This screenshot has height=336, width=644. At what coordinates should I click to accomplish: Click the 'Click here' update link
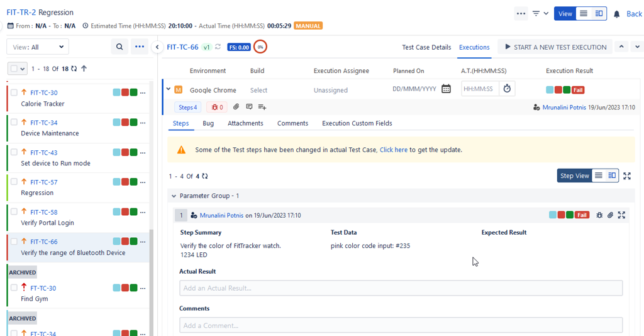pyautogui.click(x=394, y=150)
